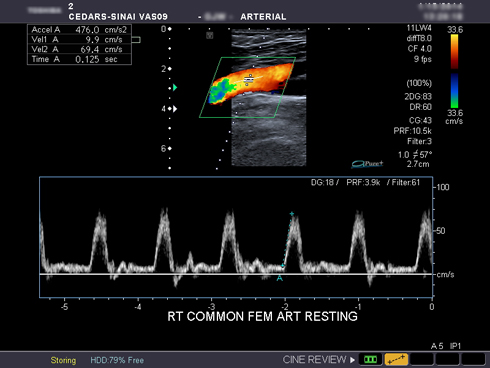
Task: Click the Accel A measurement row
Action: [79, 30]
